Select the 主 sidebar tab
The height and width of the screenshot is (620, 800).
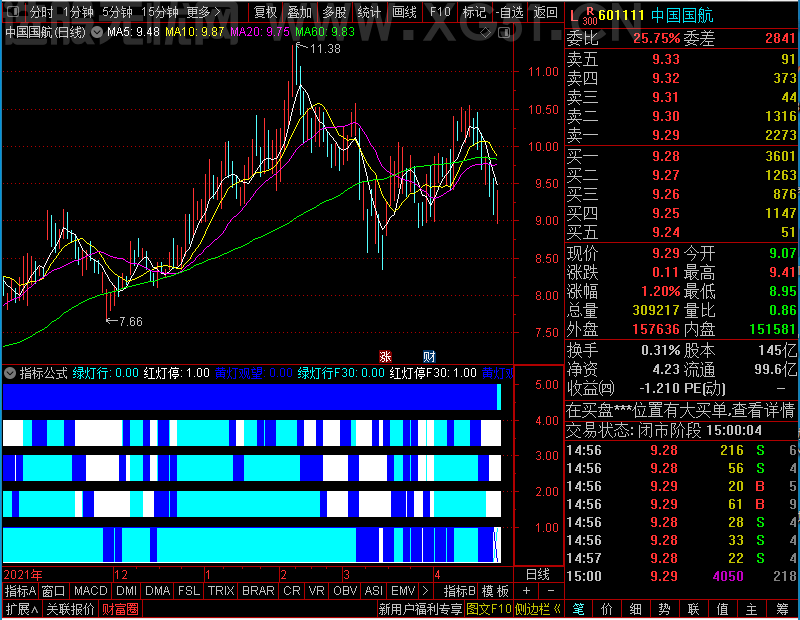click(x=752, y=609)
